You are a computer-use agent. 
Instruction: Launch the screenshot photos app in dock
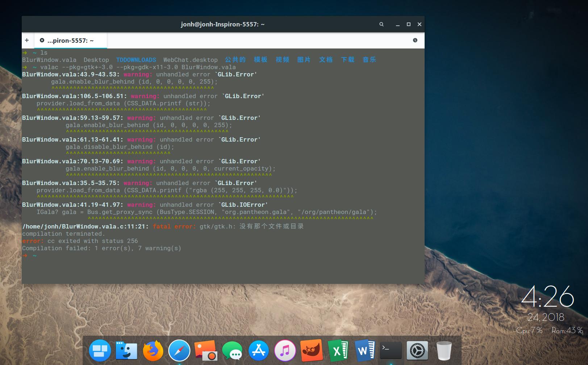(x=205, y=351)
